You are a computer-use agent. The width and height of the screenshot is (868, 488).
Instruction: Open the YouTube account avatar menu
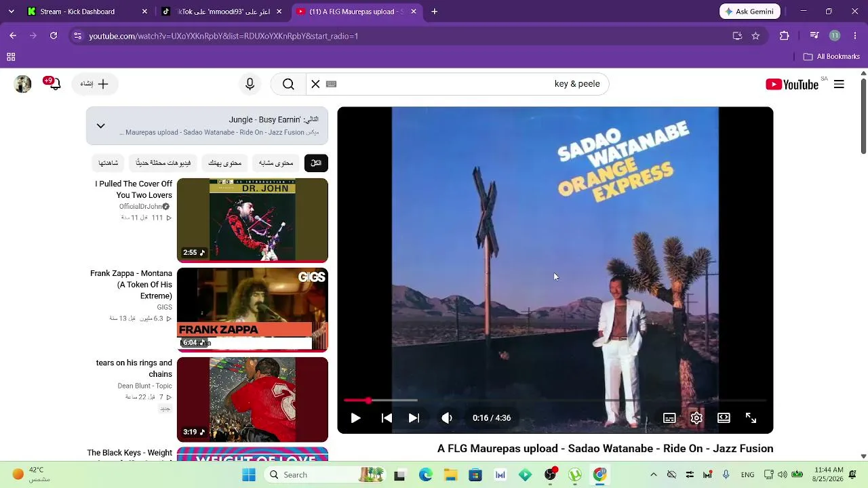coord(23,84)
